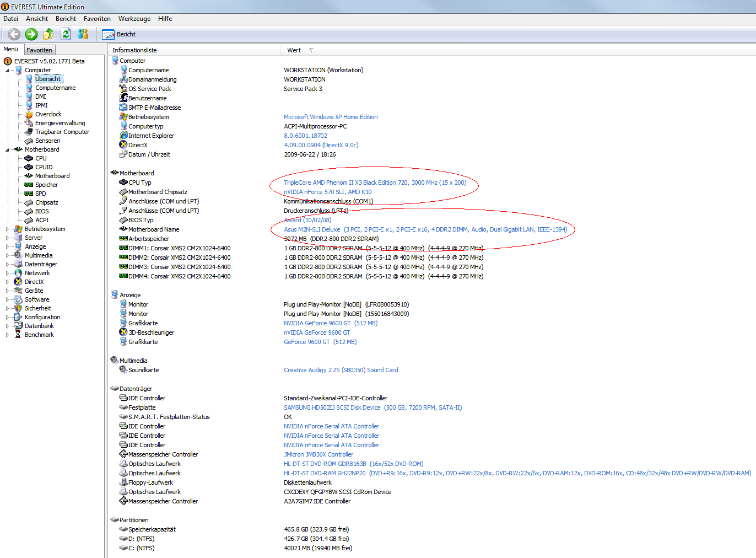Expand the Netzwerk tree node
756x558 pixels.
(x=8, y=273)
